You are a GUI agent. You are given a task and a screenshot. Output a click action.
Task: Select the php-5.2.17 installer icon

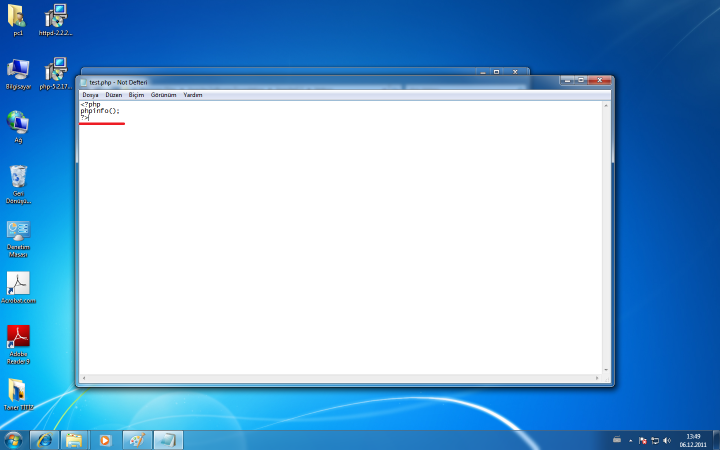[x=55, y=71]
